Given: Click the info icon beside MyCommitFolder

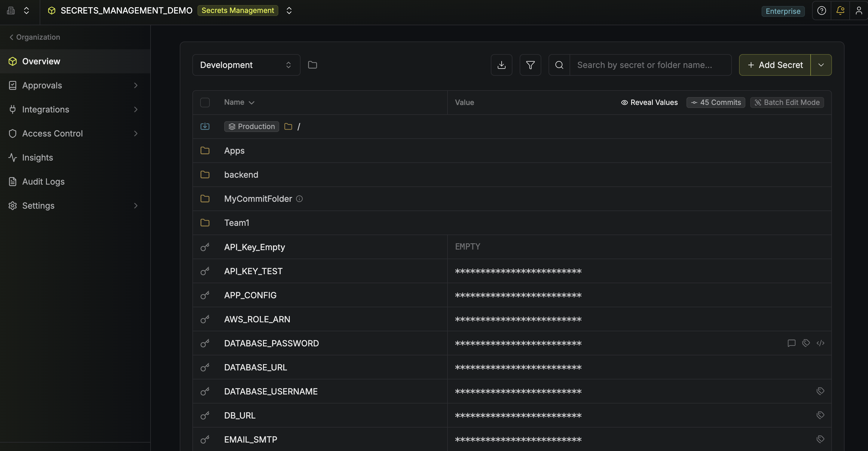Looking at the screenshot, I should tap(299, 199).
